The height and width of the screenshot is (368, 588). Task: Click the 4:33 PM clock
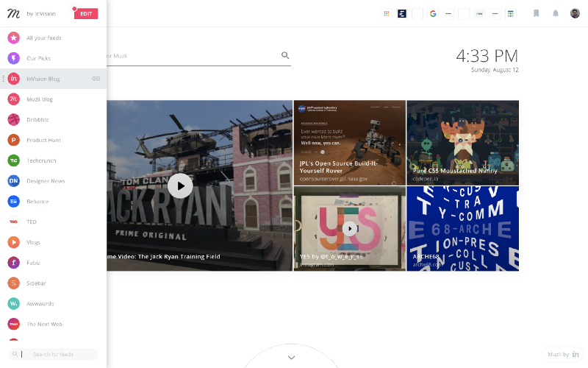[487, 57]
